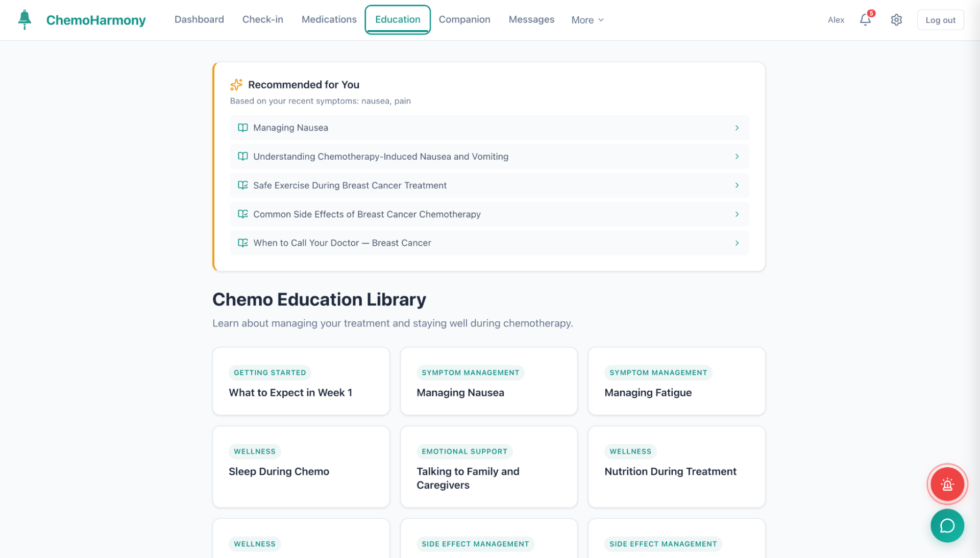Click chevron on Common Side Effects row
Viewport: 980px width, 558px height.
click(737, 214)
